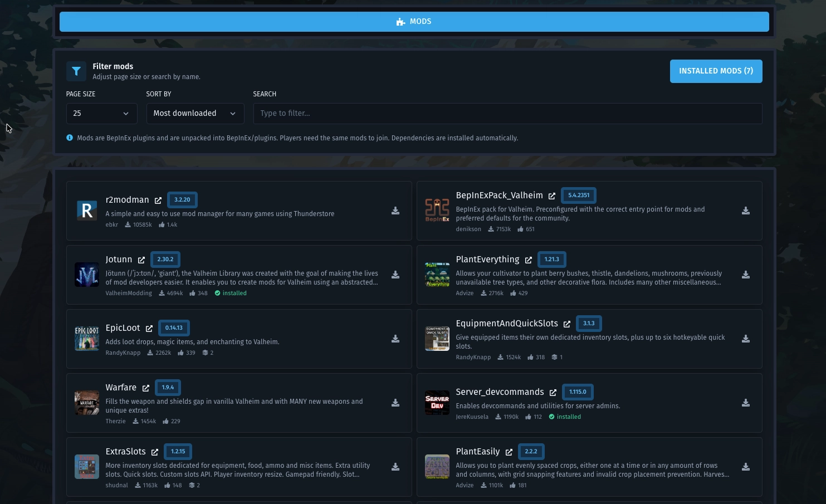Open the Sort By dropdown
This screenshot has width=826, height=504.
195,113
